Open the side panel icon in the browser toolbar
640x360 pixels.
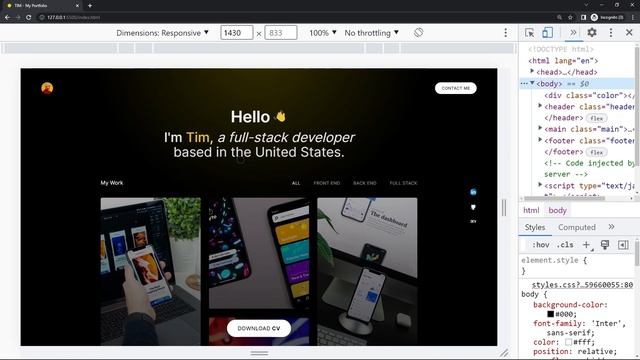583,18
